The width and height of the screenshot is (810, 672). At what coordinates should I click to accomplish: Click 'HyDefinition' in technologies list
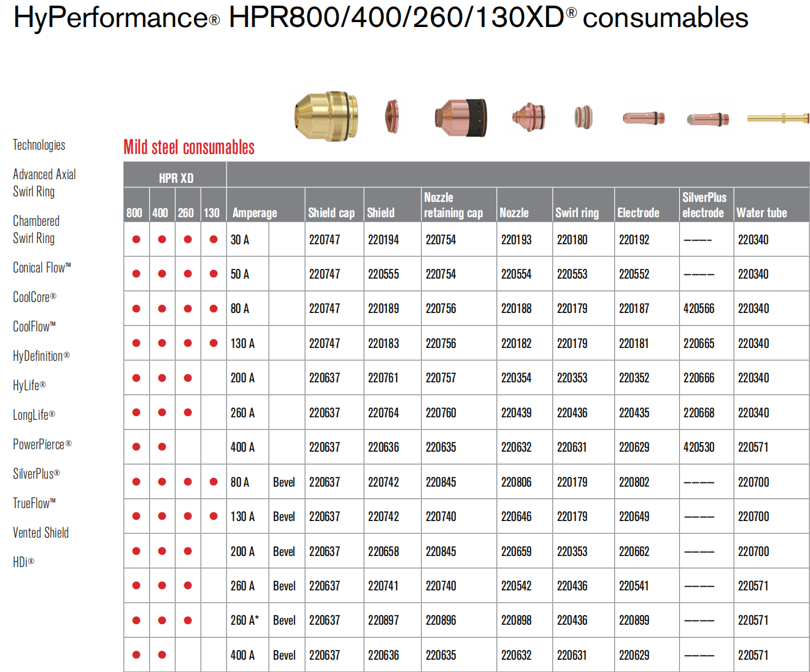[x=41, y=356]
